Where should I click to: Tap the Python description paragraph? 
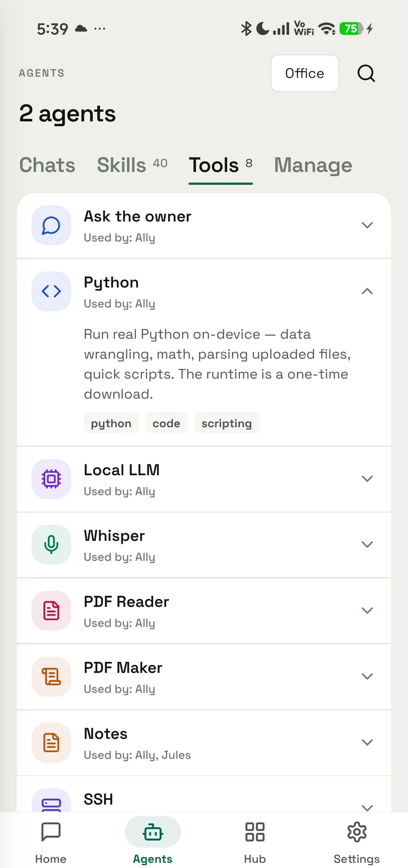coord(217,364)
